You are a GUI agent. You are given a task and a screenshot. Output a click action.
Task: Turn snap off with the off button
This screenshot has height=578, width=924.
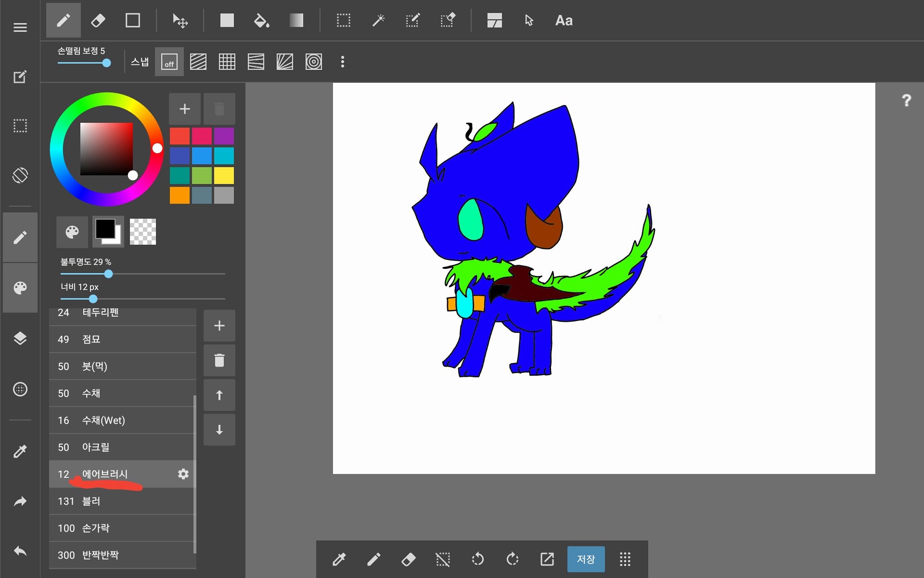(169, 62)
